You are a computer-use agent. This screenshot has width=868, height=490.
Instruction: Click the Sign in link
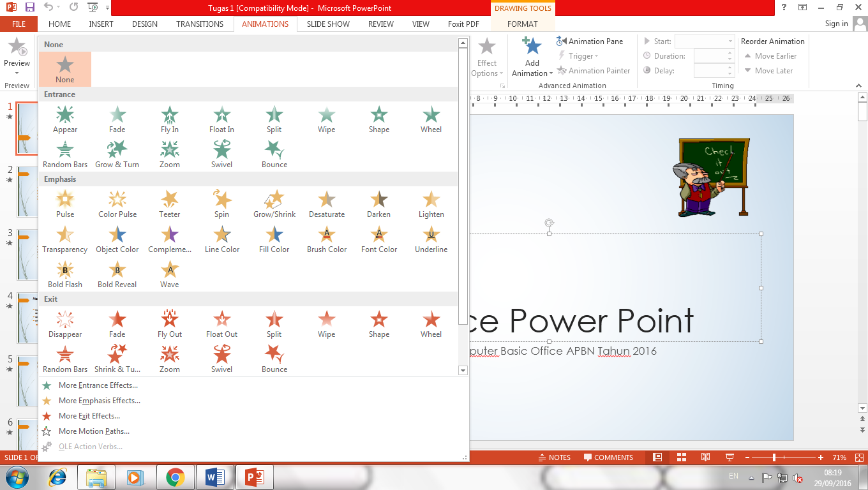(836, 24)
